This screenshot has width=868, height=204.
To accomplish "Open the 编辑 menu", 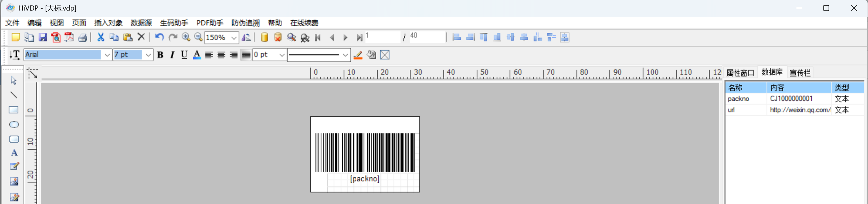I will 34,23.
